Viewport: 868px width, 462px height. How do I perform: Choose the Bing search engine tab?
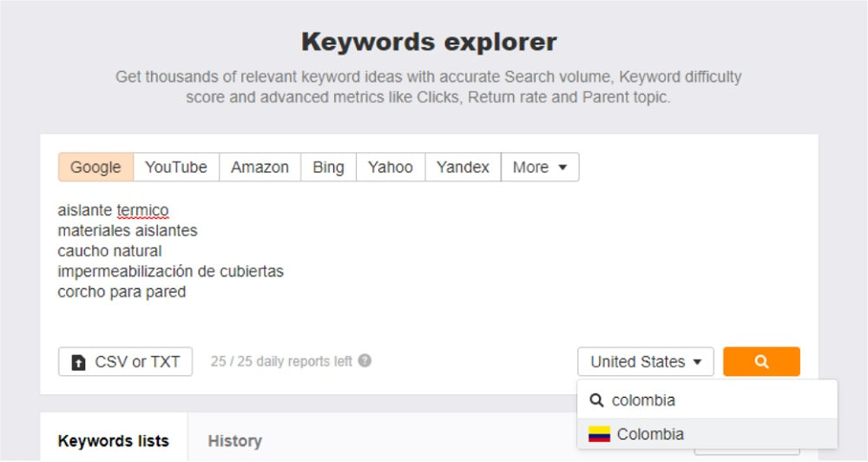coord(328,168)
